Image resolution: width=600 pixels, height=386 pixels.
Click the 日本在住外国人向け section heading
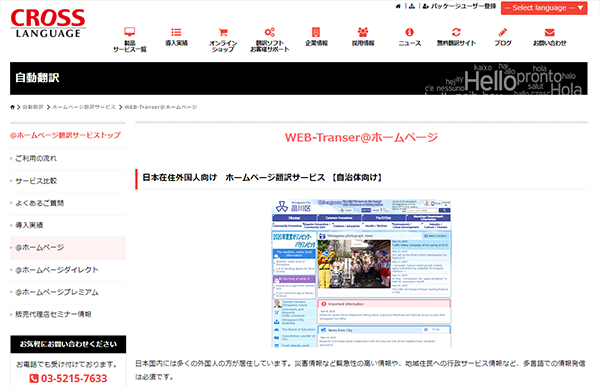pos(262,178)
